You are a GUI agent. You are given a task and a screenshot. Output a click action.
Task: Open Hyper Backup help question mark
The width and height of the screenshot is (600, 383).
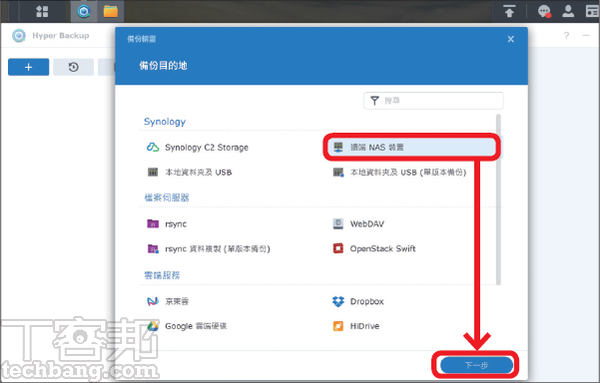click(x=566, y=36)
